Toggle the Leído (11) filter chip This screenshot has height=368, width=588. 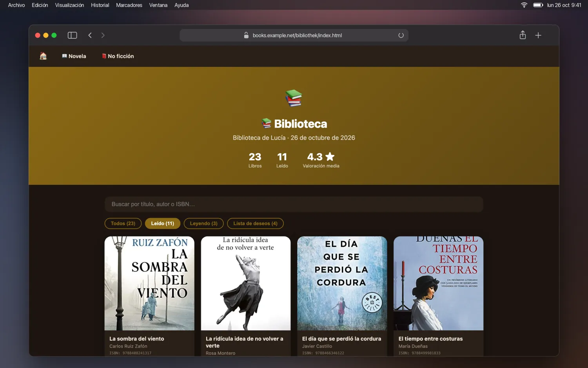pos(163,223)
